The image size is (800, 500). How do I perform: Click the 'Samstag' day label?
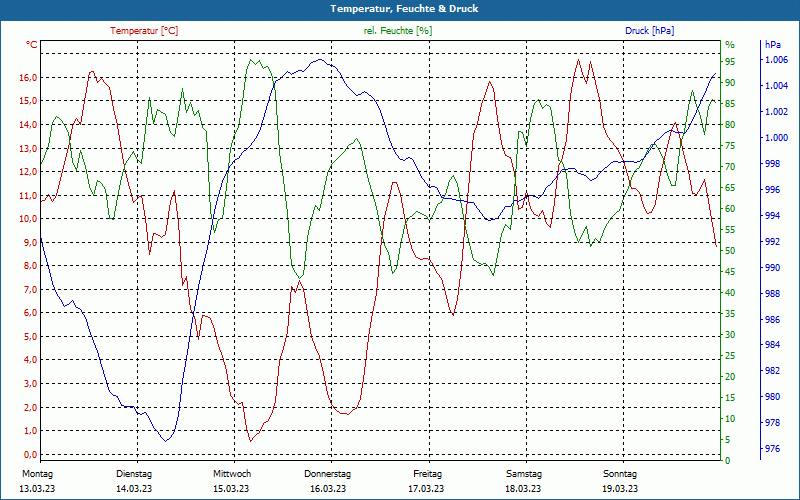[x=524, y=474]
